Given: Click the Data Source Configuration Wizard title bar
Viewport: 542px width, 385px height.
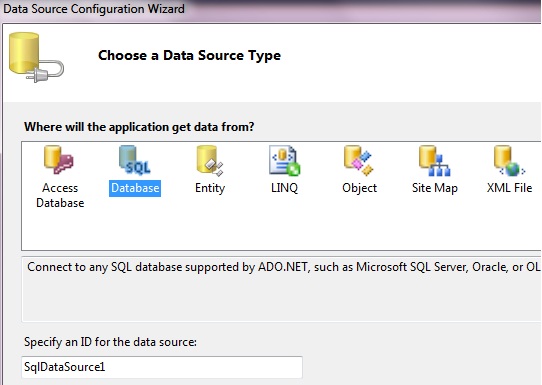Looking at the screenshot, I should (x=271, y=10).
